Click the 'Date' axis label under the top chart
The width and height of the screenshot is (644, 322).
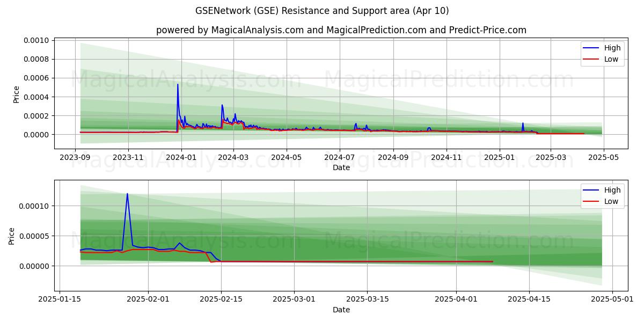click(x=341, y=167)
